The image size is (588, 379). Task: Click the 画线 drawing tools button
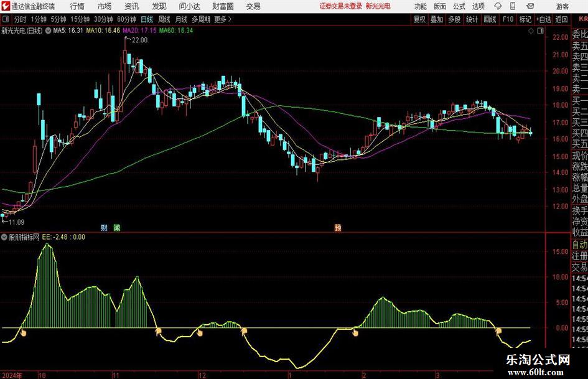(490, 19)
